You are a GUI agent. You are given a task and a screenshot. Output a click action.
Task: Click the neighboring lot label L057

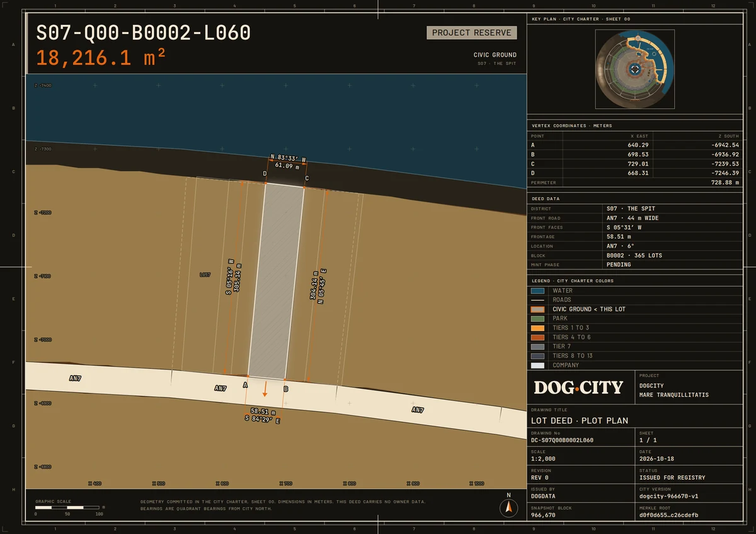pos(205,275)
